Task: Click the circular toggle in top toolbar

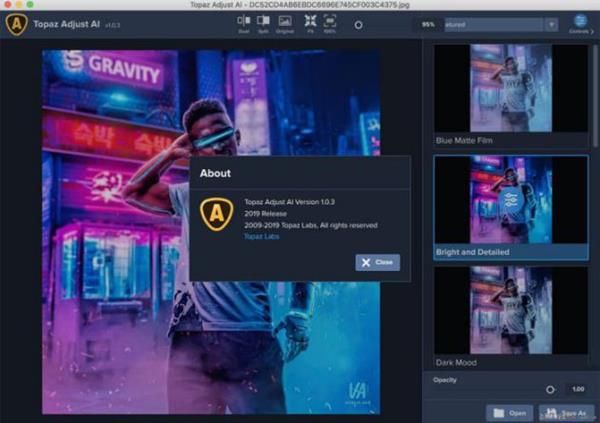Action: pyautogui.click(x=359, y=24)
